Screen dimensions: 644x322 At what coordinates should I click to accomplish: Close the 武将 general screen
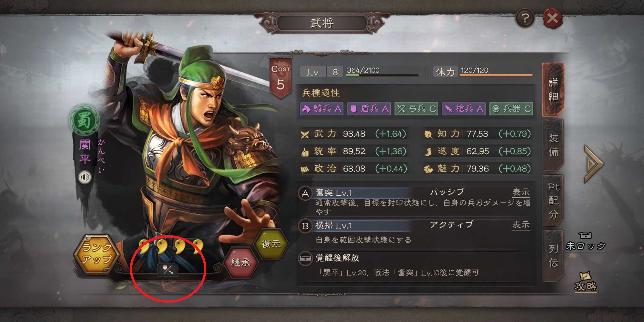pos(552,18)
